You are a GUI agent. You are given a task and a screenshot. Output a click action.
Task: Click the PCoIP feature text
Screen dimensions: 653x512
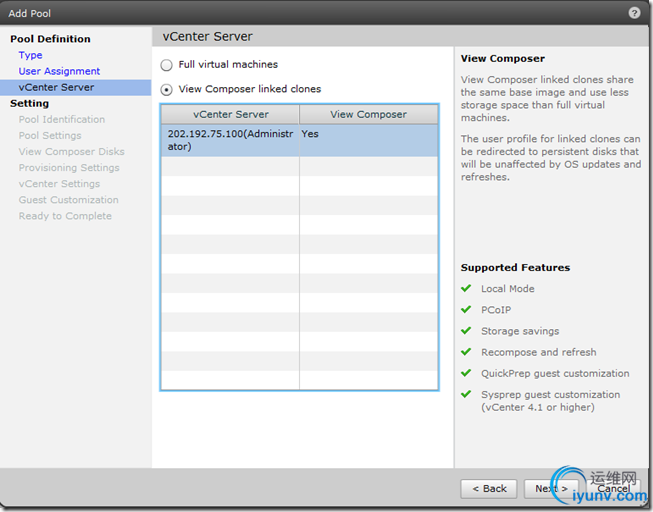(496, 310)
